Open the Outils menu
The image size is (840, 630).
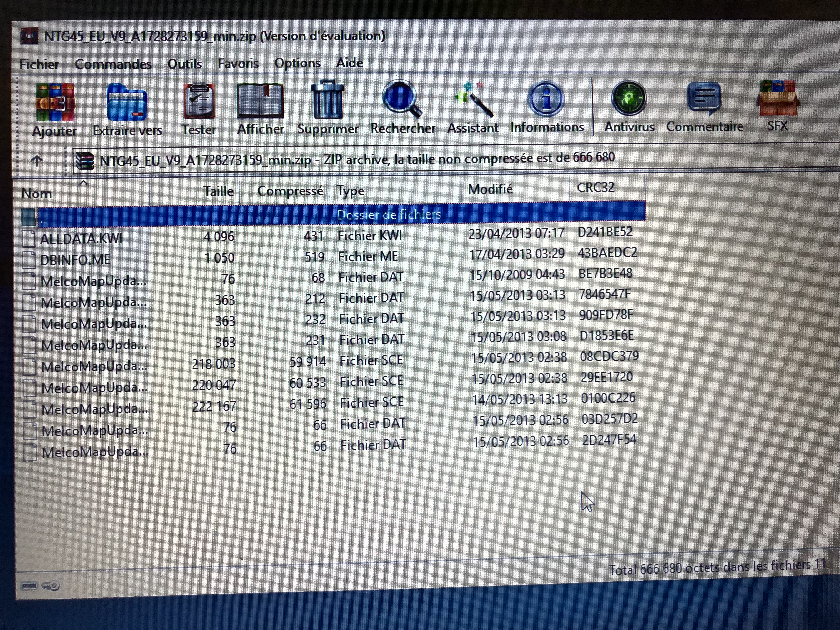tap(185, 63)
